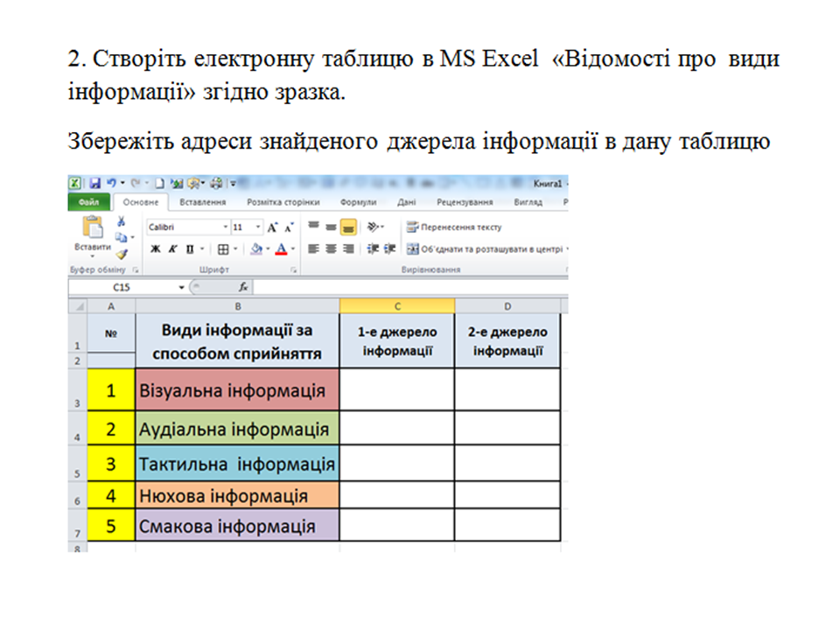The height and width of the screenshot is (630, 840).
Task: Open the underline style dropdown arrow
Action: pos(202,249)
